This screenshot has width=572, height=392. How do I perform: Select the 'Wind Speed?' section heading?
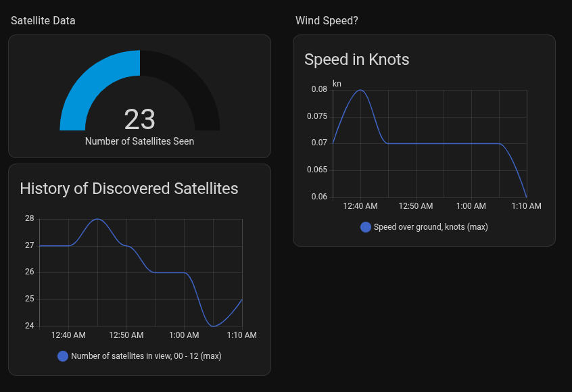pos(327,21)
